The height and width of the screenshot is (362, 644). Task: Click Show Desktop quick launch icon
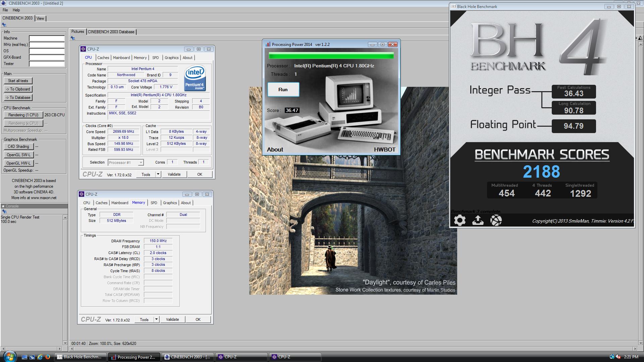click(x=24, y=357)
